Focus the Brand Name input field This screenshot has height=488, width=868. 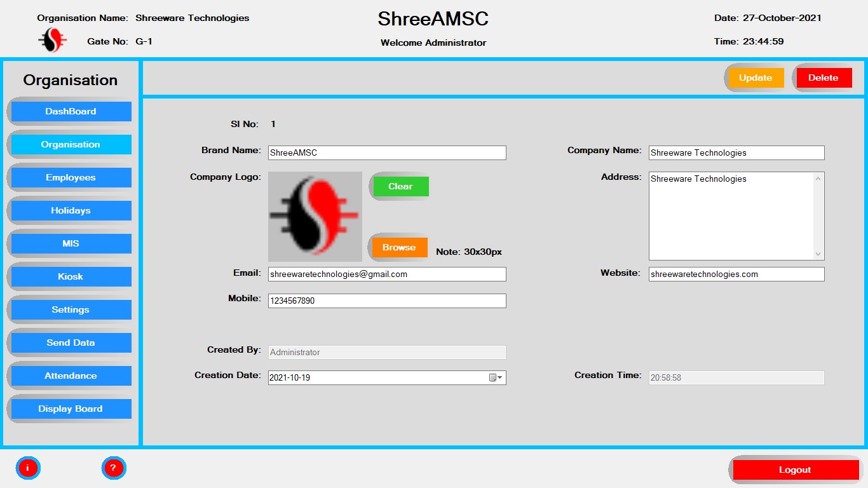tap(387, 152)
